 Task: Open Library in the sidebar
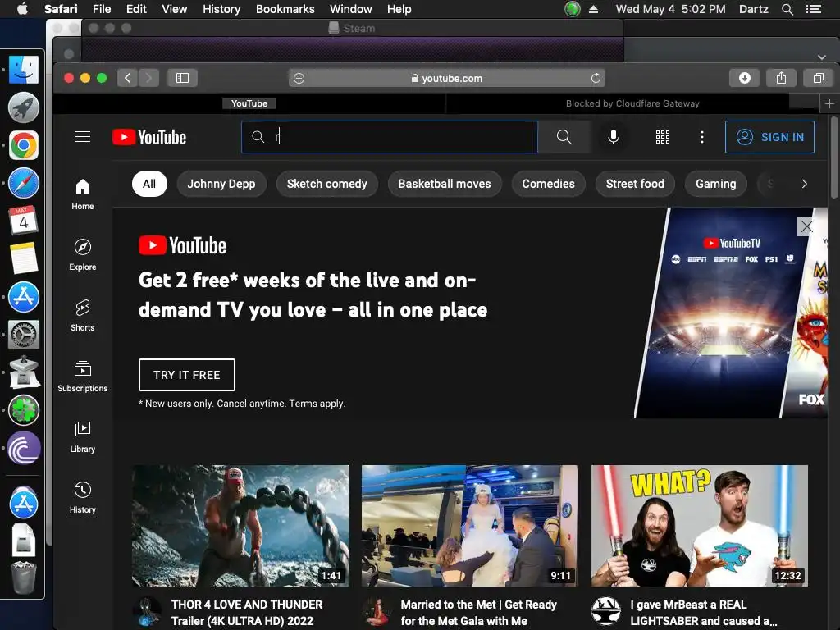(83, 437)
